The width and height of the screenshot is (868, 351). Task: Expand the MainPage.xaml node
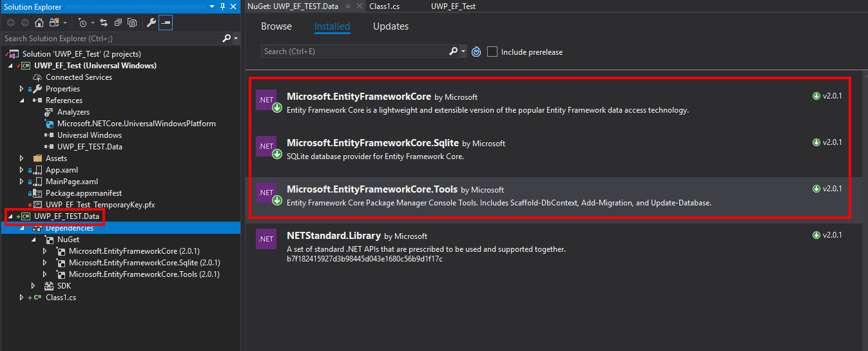tap(21, 182)
